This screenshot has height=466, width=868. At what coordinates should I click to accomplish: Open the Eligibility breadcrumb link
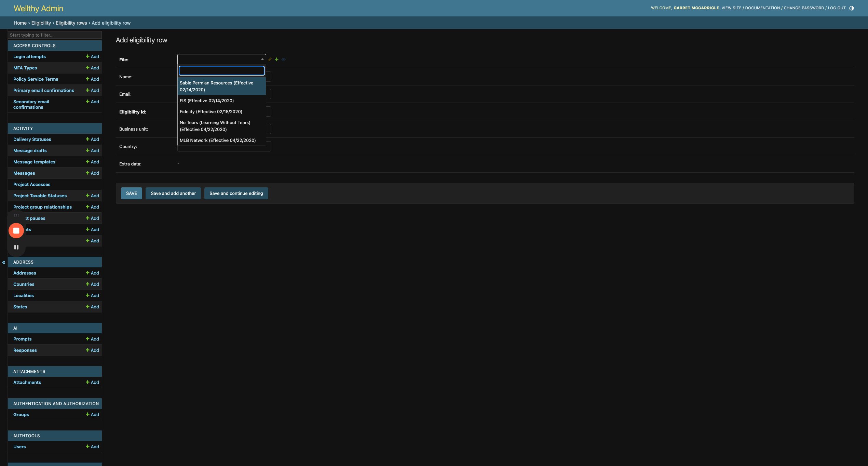click(41, 23)
